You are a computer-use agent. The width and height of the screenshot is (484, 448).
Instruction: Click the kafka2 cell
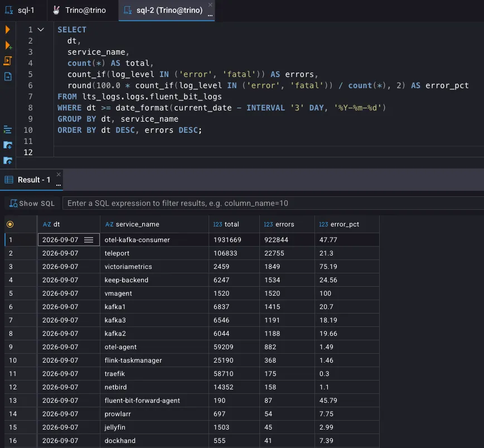point(154,334)
